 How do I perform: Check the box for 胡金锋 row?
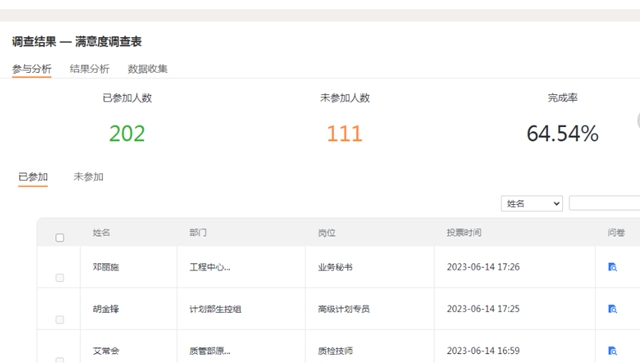coord(60,320)
